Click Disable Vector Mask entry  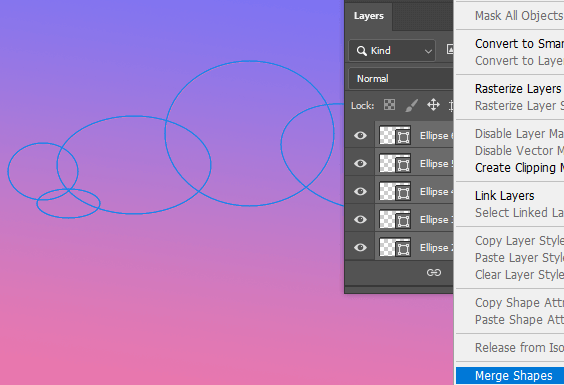[519, 150]
